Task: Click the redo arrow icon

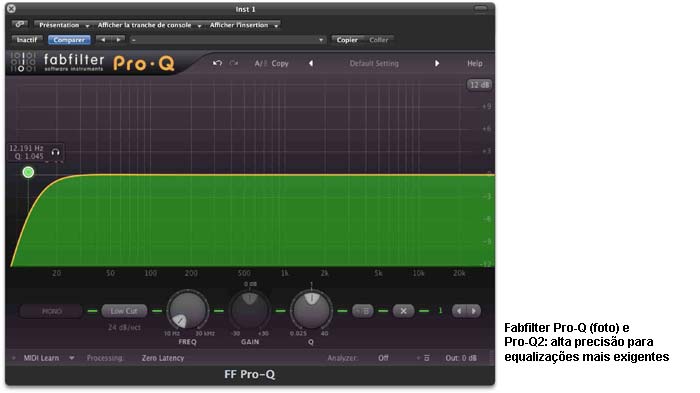Action: click(x=234, y=63)
